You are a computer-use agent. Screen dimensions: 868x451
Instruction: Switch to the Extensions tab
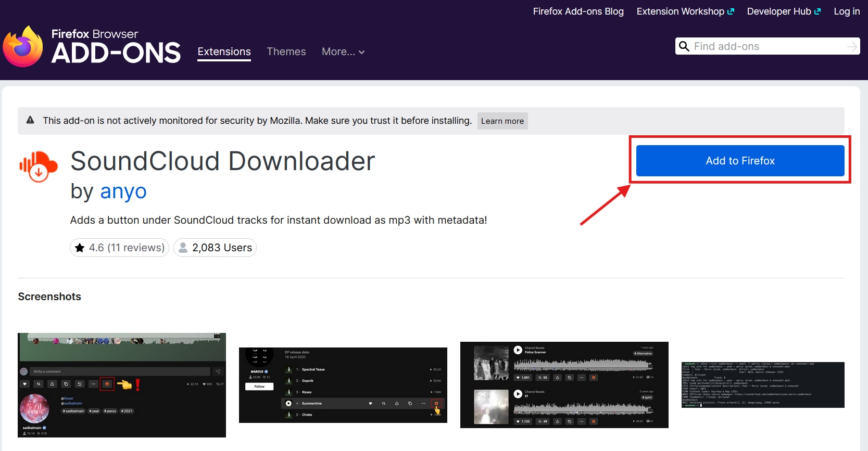(224, 51)
